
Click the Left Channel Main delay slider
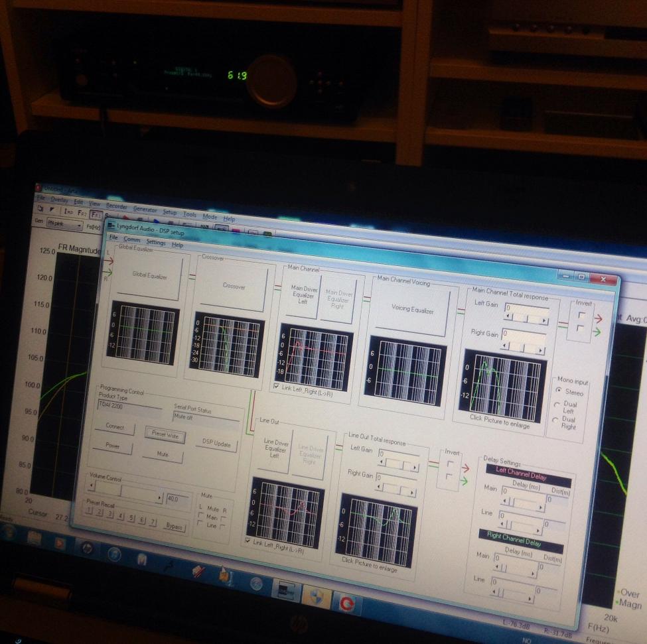click(523, 504)
